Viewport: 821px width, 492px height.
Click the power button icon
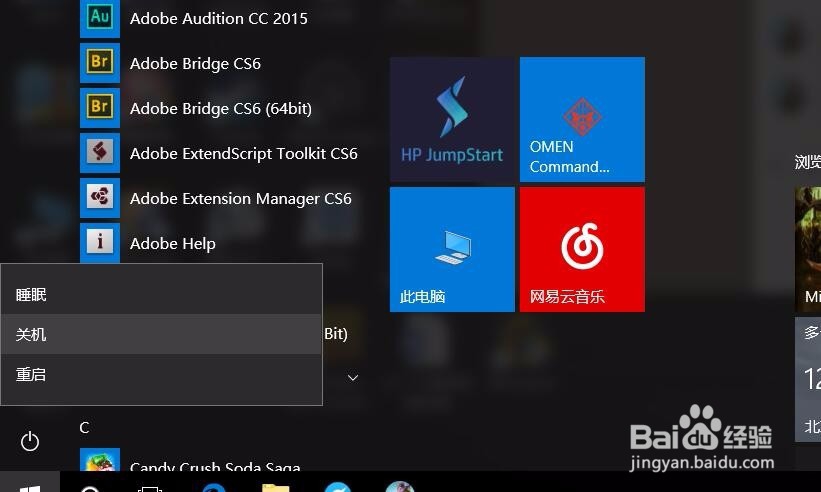(30, 441)
